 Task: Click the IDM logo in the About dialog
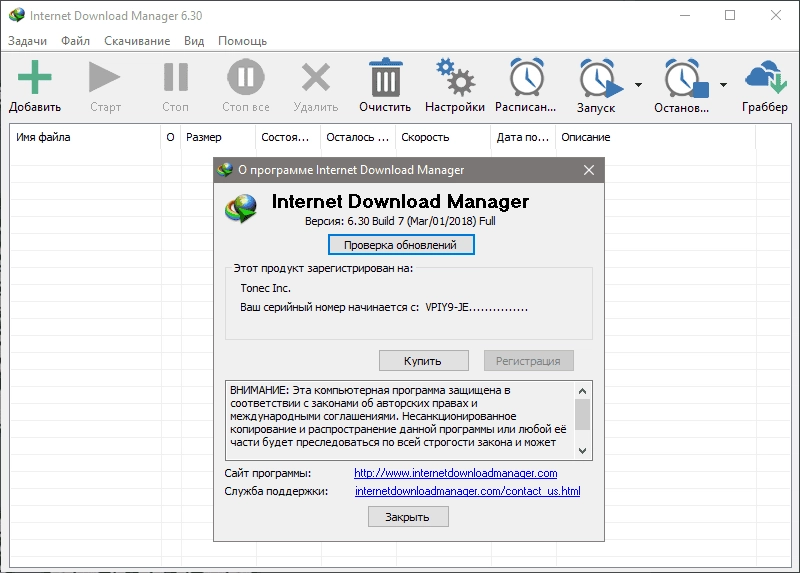[241, 208]
